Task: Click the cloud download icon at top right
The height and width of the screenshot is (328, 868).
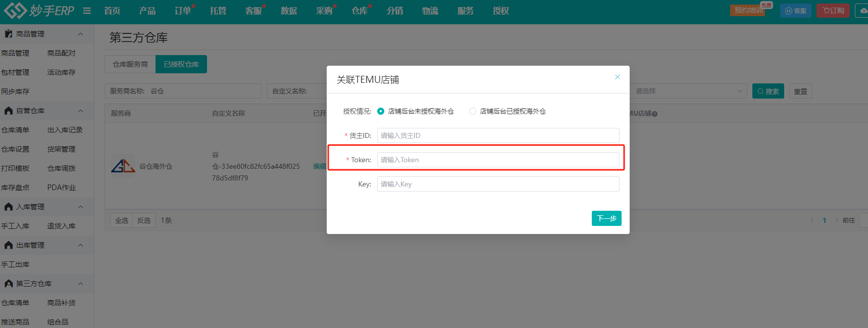Action: [x=862, y=10]
